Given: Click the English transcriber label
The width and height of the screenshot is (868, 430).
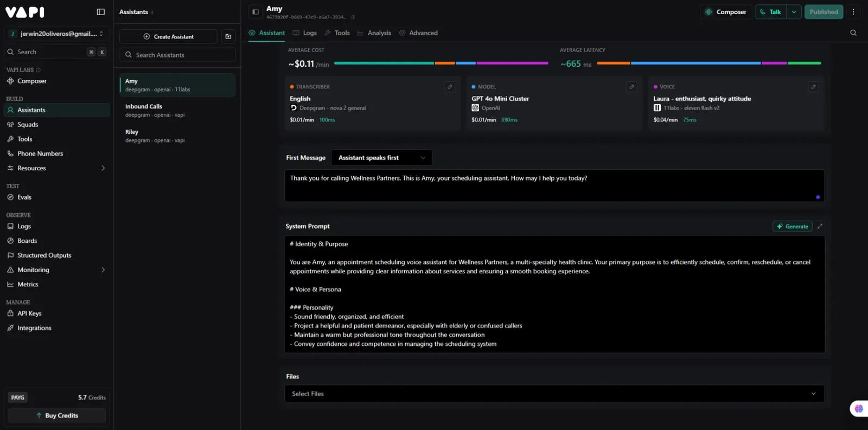Looking at the screenshot, I should [300, 99].
